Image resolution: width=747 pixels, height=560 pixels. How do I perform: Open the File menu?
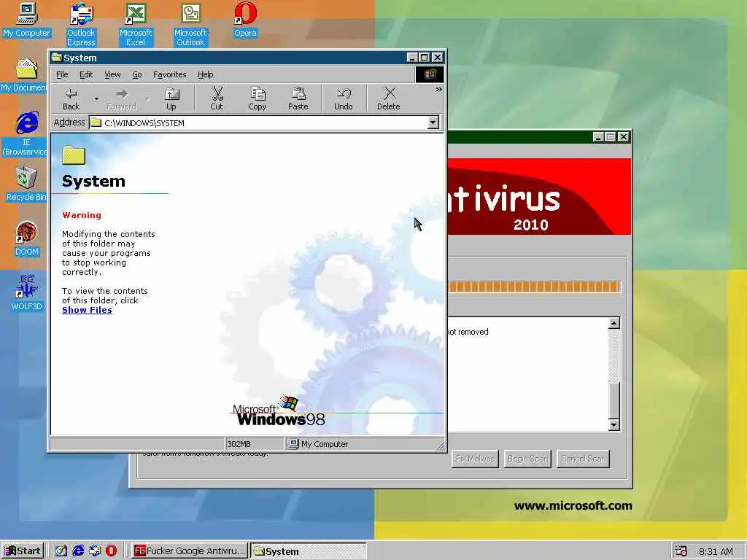pos(62,75)
